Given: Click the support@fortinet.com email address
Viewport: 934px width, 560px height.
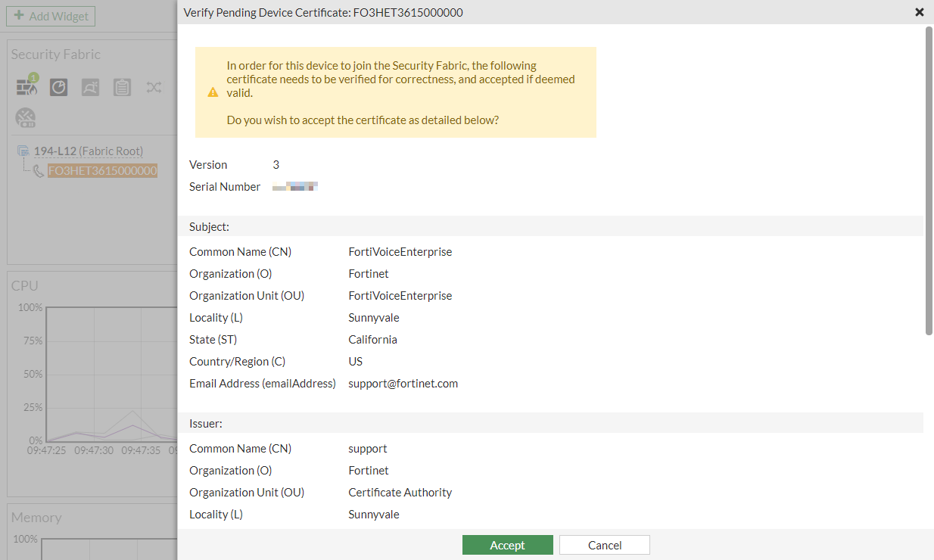Looking at the screenshot, I should pyautogui.click(x=403, y=383).
